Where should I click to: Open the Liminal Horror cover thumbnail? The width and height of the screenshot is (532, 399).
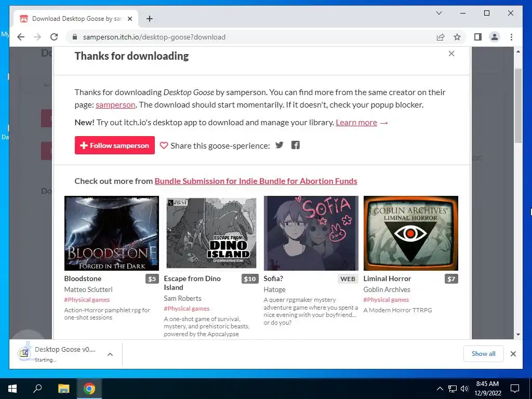pyautogui.click(x=411, y=233)
